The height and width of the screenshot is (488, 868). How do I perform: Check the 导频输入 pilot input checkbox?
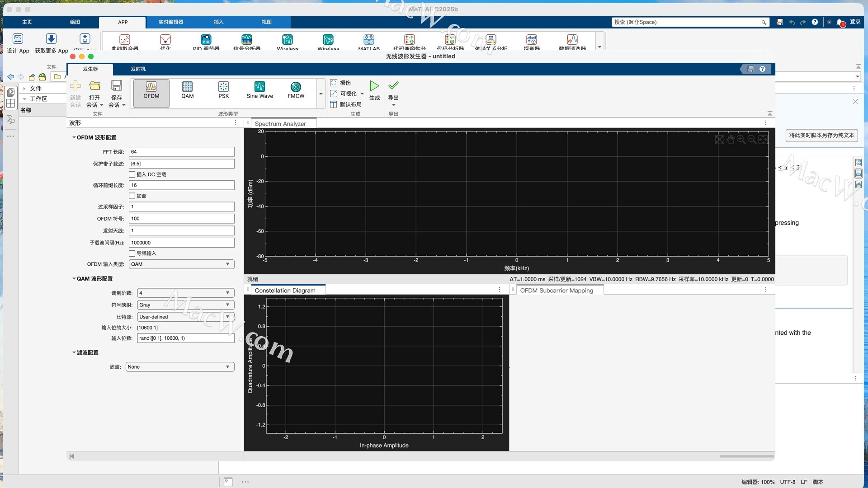pos(132,253)
